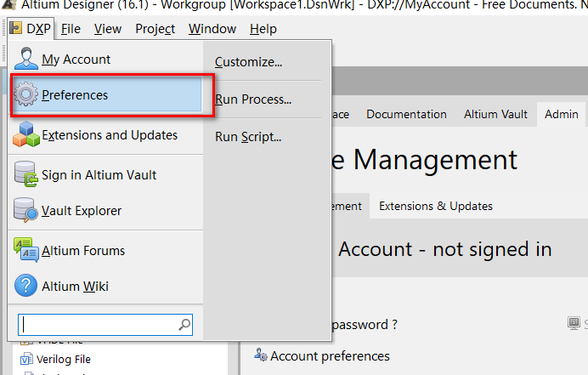This screenshot has width=588, height=375.
Task: Open the DXP menu button
Action: [31, 29]
